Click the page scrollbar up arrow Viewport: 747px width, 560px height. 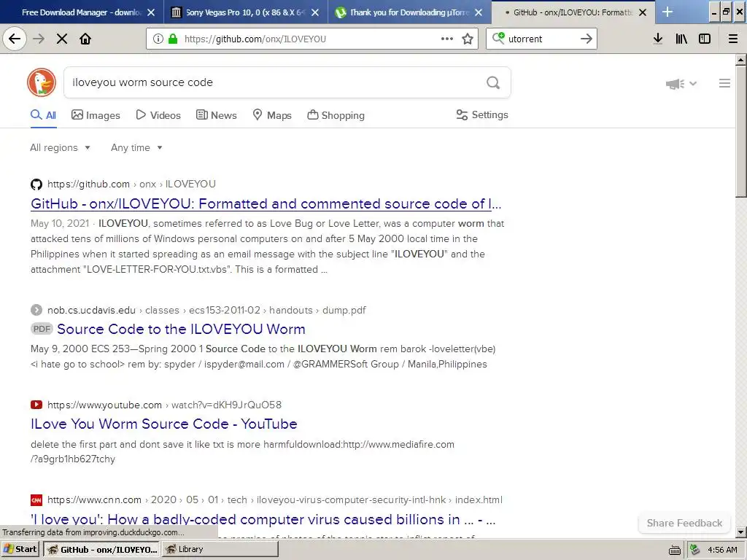coord(741,60)
